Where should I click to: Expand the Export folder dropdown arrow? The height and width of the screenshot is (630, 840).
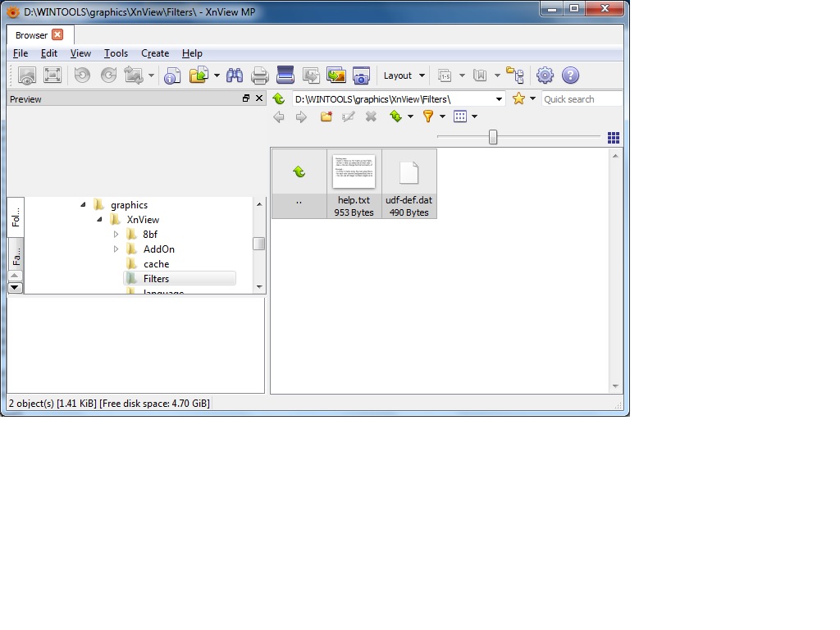coord(217,75)
